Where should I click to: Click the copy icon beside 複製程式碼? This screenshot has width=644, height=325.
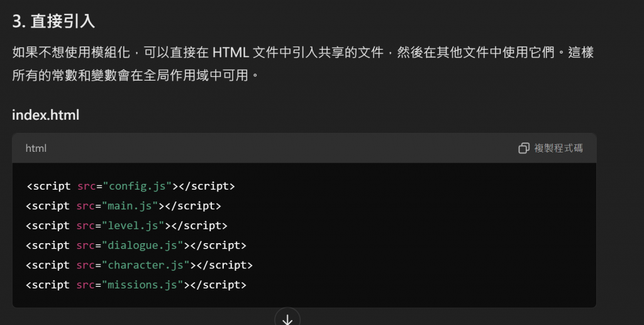(x=524, y=148)
